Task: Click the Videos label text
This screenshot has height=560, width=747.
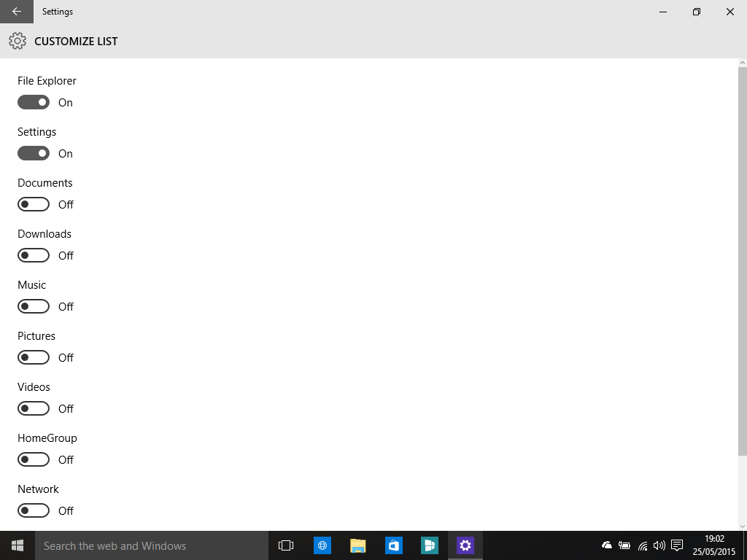Action: (x=34, y=386)
